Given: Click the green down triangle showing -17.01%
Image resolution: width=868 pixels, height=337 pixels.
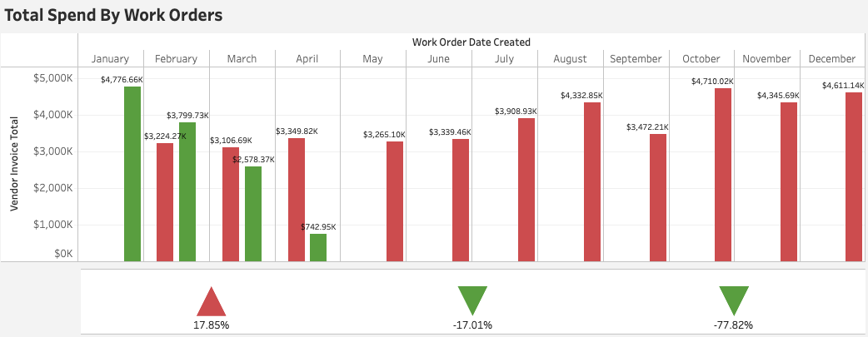Looking at the screenshot, I should click(x=472, y=300).
